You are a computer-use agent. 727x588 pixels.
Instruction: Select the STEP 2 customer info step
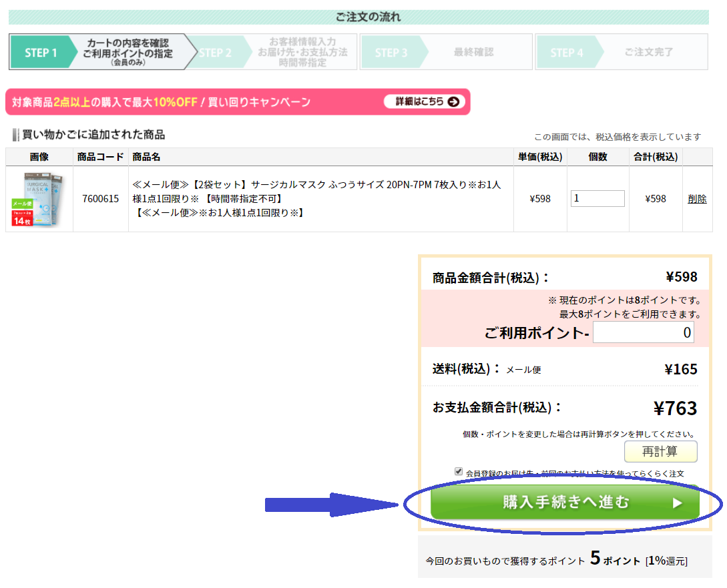270,52
